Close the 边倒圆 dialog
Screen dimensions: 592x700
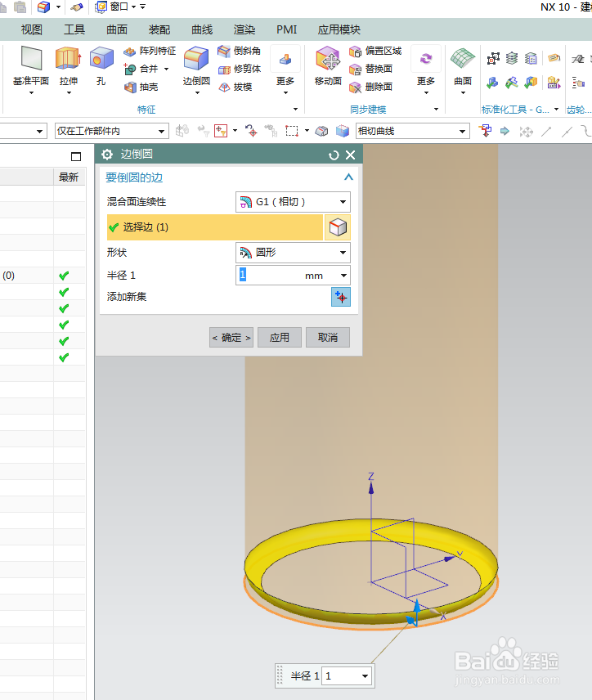tap(351, 155)
